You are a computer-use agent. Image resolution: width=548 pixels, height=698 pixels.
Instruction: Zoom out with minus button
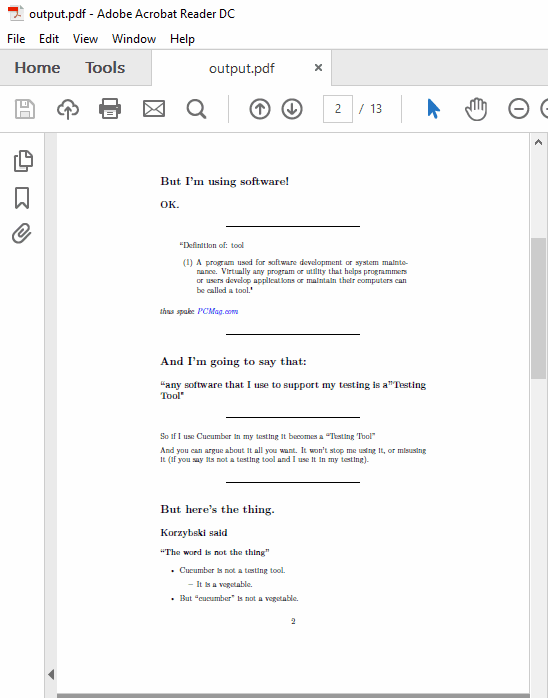519,109
